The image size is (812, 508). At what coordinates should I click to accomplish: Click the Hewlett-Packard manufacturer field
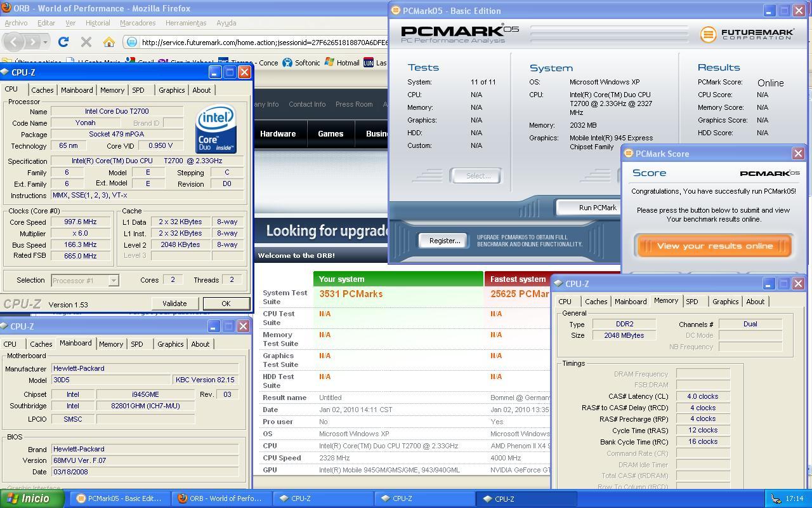point(145,368)
